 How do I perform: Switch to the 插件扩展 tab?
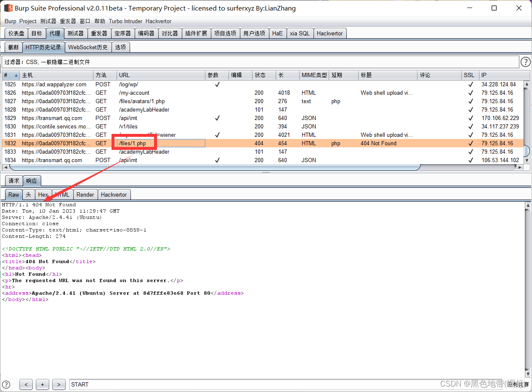pos(196,33)
